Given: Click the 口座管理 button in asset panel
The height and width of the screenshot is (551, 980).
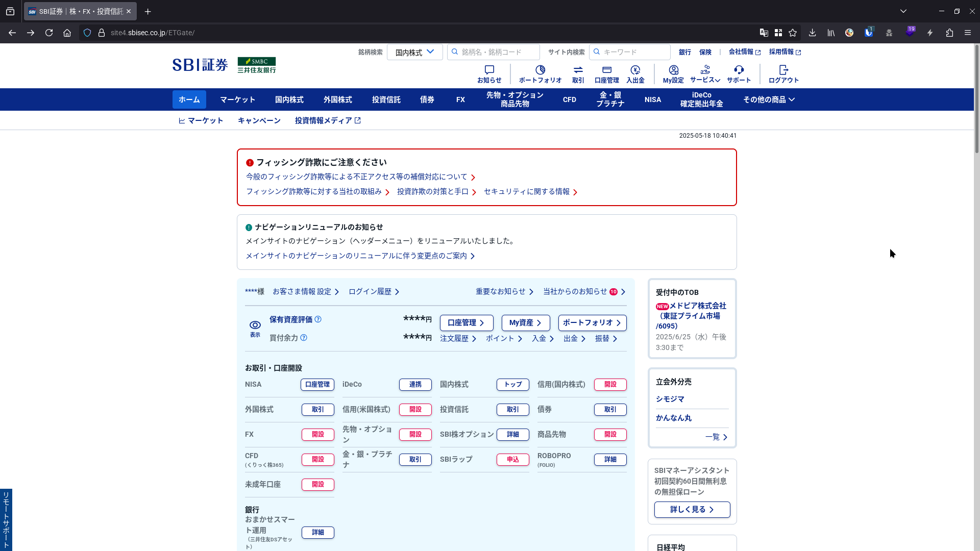Looking at the screenshot, I should pyautogui.click(x=467, y=322).
